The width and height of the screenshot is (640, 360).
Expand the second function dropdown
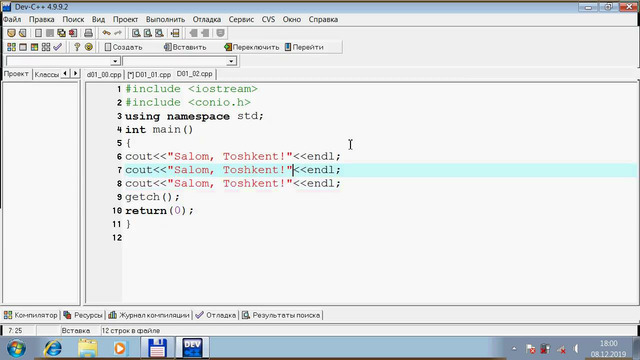pos(231,61)
